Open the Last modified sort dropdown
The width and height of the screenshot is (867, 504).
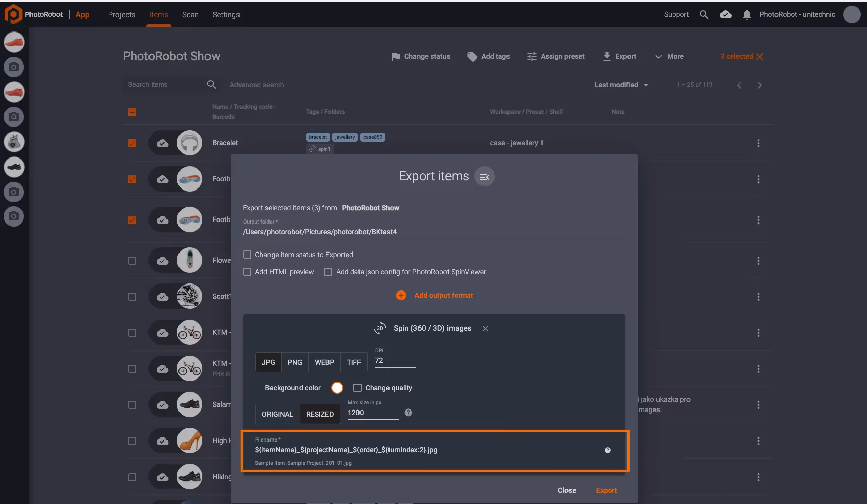click(x=621, y=85)
